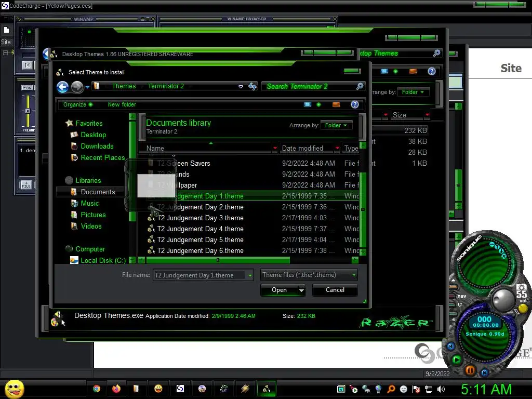Open Recent Places in navigation pane
This screenshot has width=532, height=399.
pyautogui.click(x=103, y=158)
